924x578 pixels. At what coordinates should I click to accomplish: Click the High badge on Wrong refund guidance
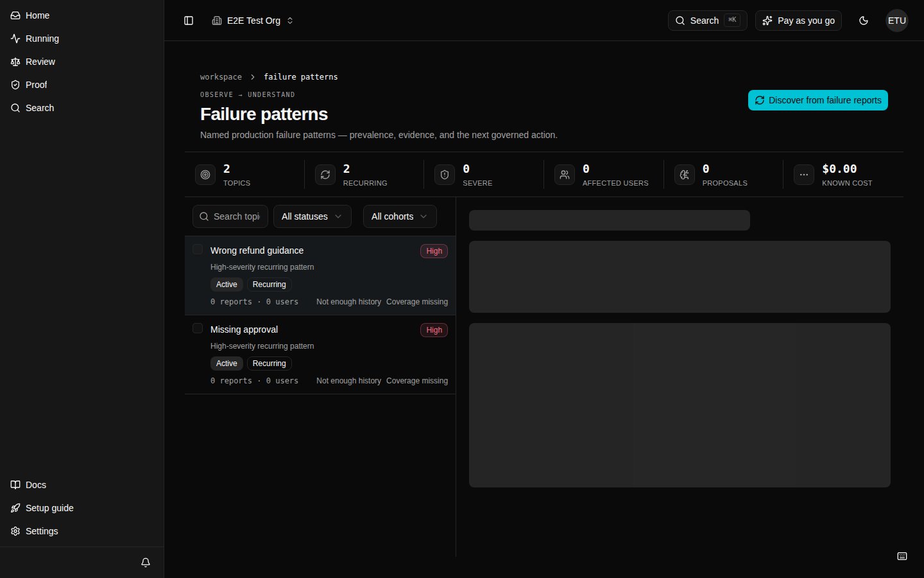pos(434,251)
